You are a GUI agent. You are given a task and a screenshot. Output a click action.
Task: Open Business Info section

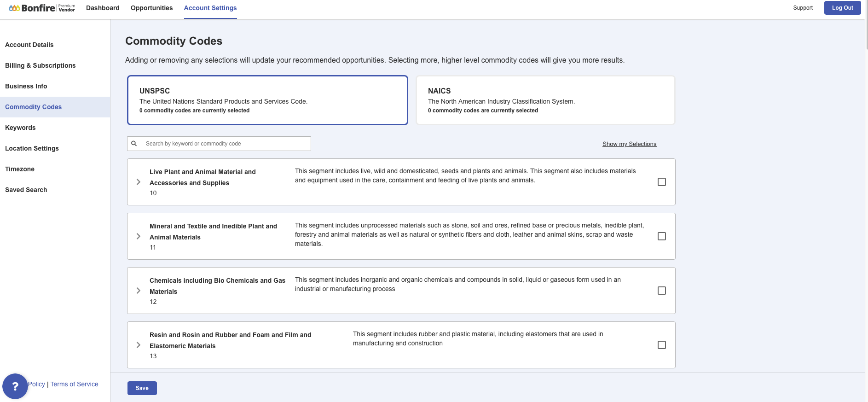click(26, 86)
